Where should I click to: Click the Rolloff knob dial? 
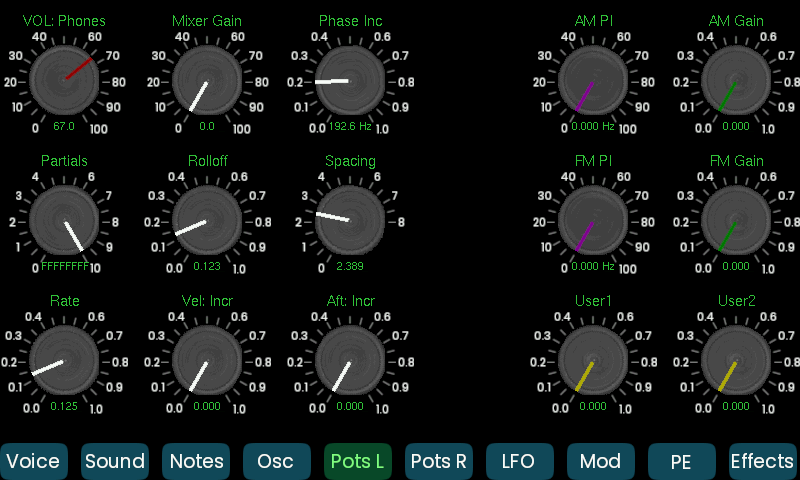pyautogui.click(x=207, y=220)
